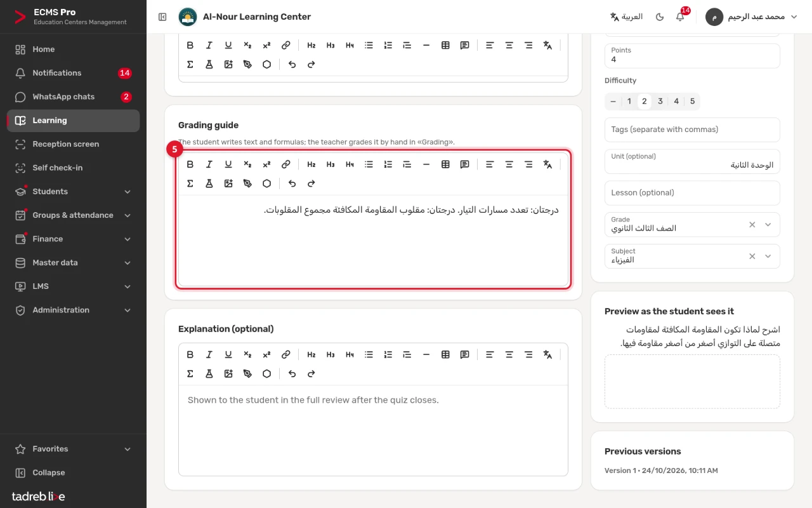Clear the selected Grade value

[752, 224]
